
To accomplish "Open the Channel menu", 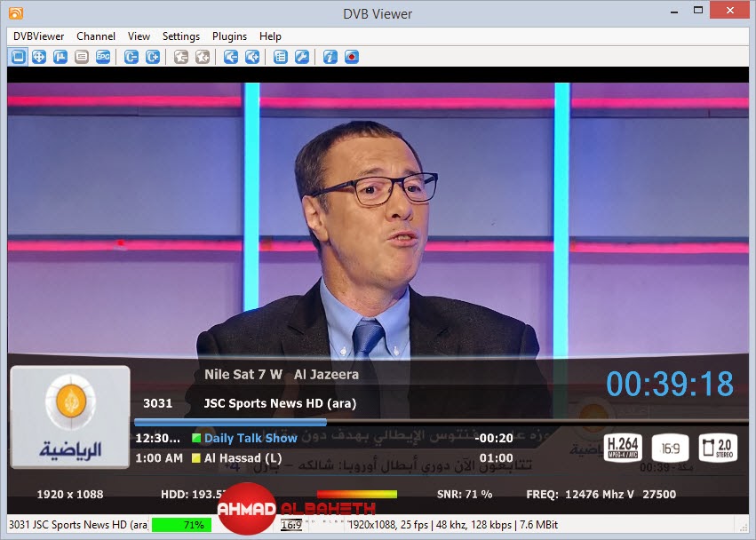I will (x=96, y=36).
